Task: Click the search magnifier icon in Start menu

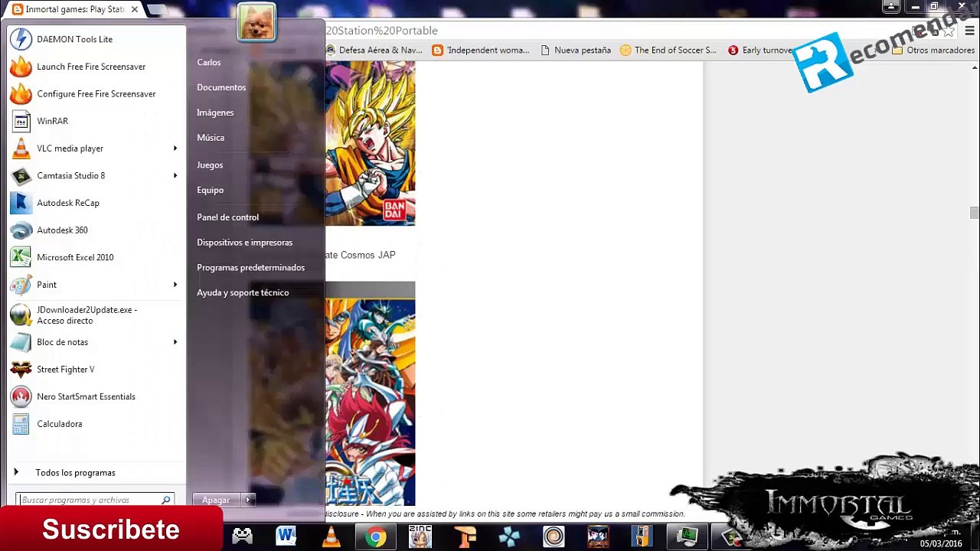Action: [x=165, y=500]
